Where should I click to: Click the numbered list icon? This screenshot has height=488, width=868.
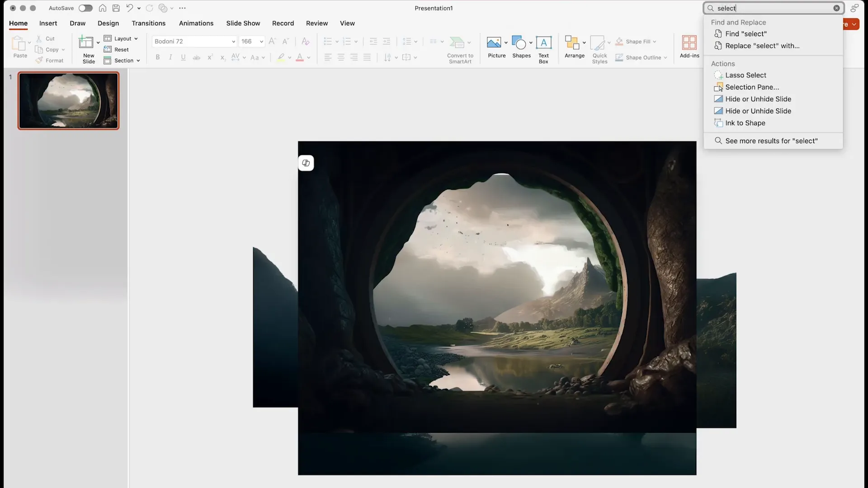pyautogui.click(x=347, y=42)
